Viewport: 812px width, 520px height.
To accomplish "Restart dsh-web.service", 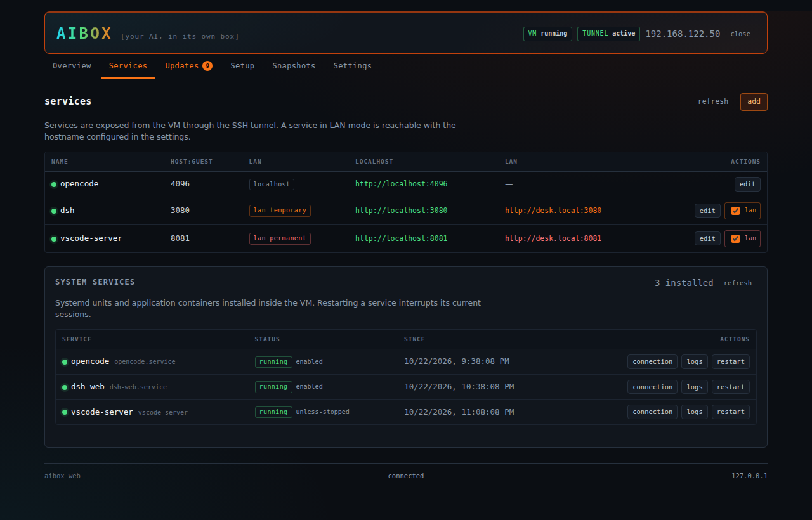I will [x=731, y=387].
